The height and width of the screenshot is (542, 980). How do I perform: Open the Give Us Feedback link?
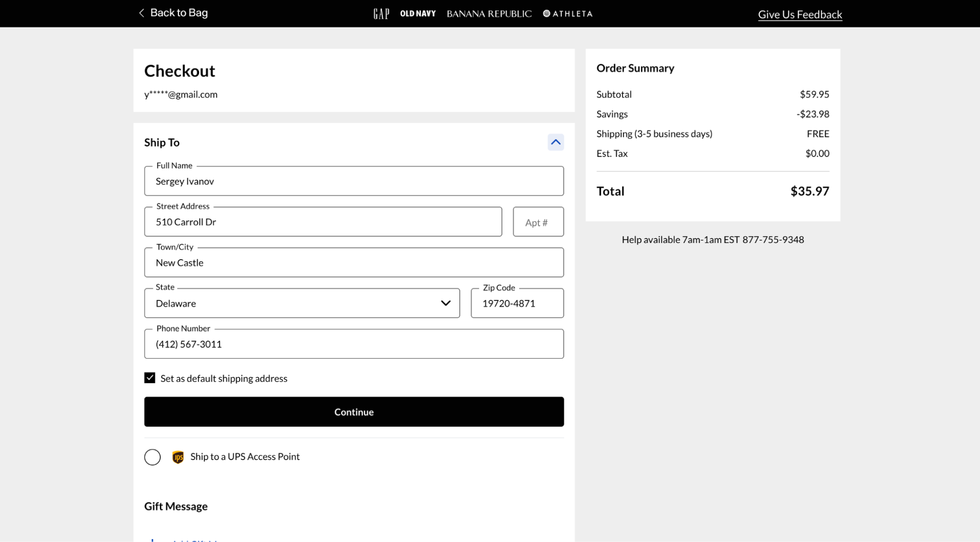[x=800, y=14]
